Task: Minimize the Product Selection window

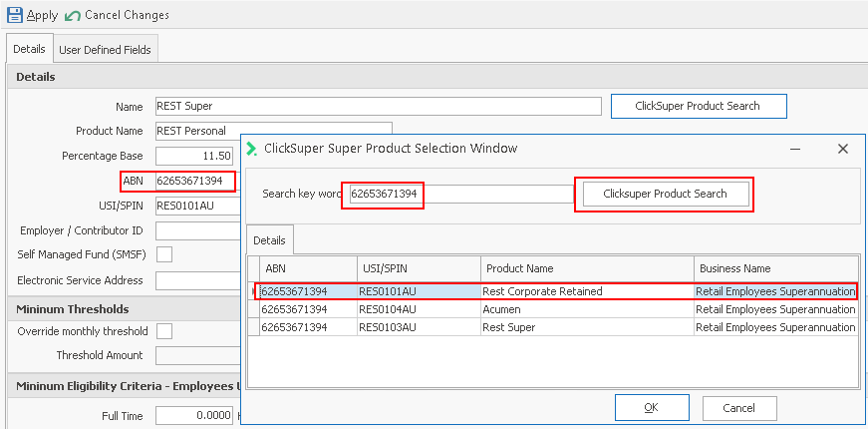Action: point(795,149)
